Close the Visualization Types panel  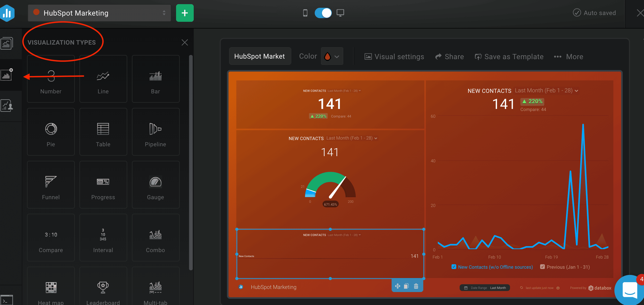pos(185,42)
